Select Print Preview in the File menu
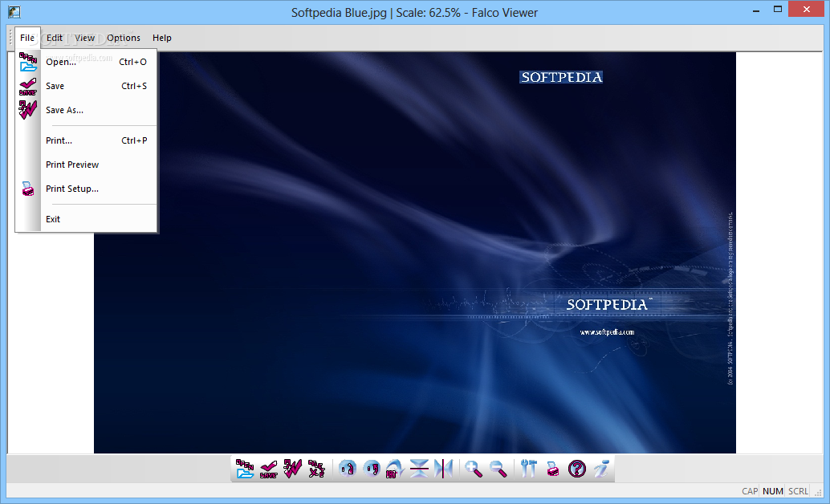Screen dimensions: 830x504 (86, 165)
